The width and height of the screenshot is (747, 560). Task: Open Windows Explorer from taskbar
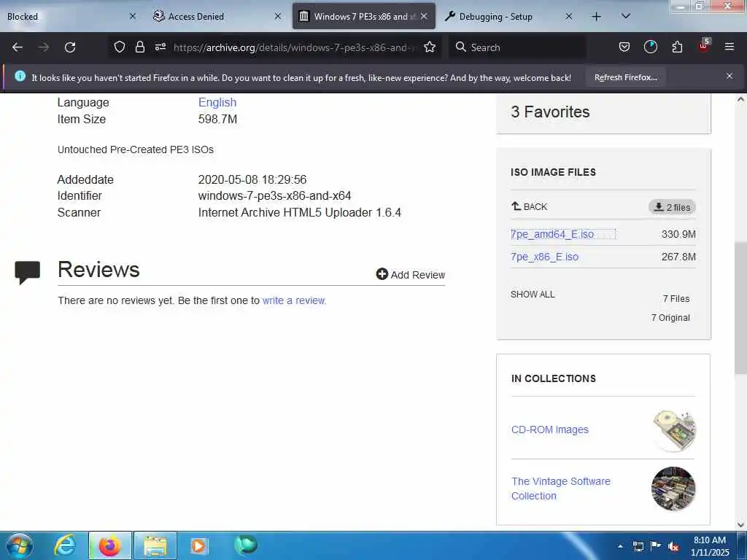point(155,545)
